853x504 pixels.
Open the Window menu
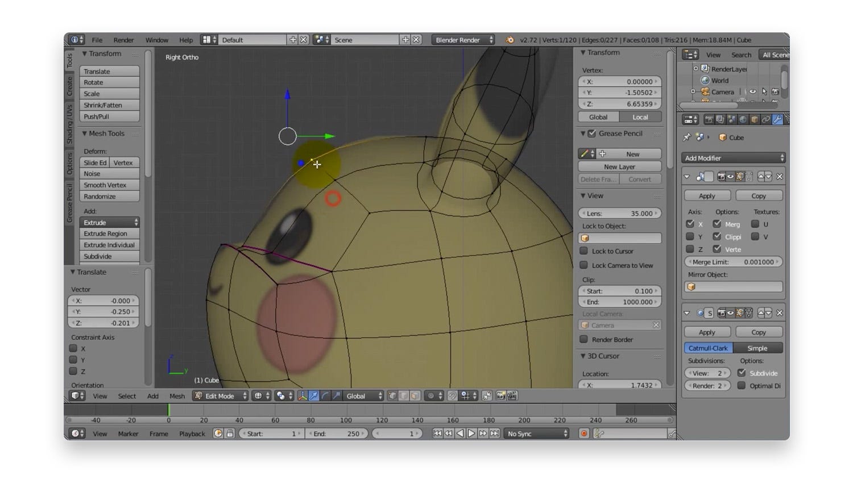click(x=156, y=40)
